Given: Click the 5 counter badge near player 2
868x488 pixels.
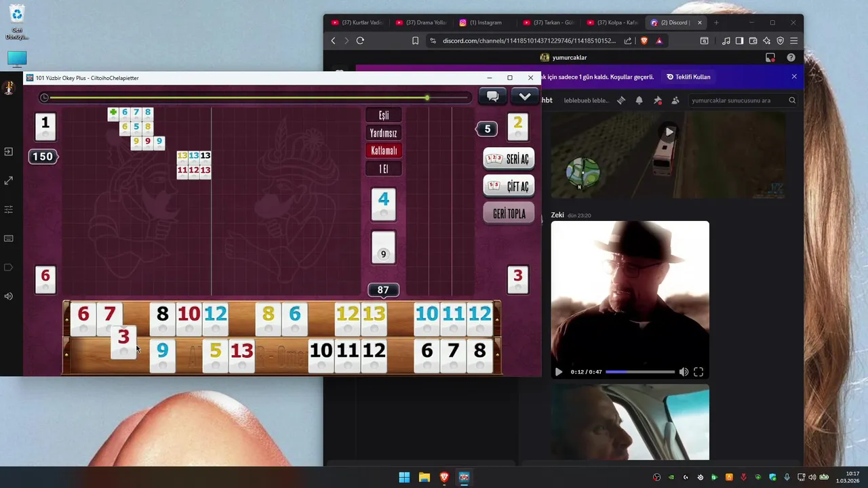Looking at the screenshot, I should click(487, 129).
